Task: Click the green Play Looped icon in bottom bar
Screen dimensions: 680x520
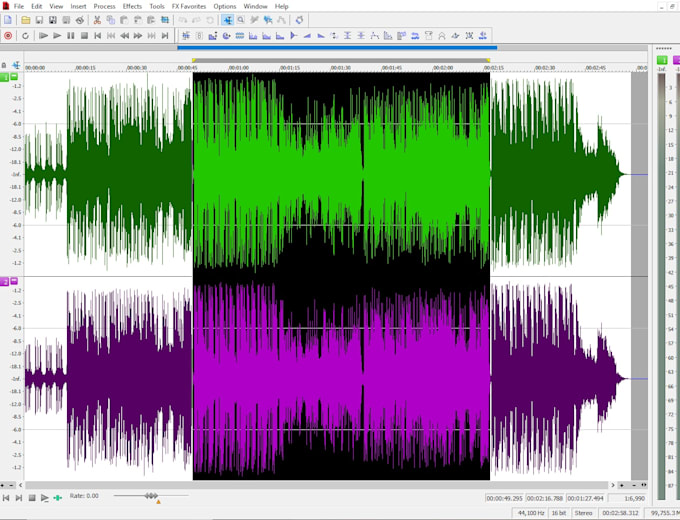Action: coord(57,498)
